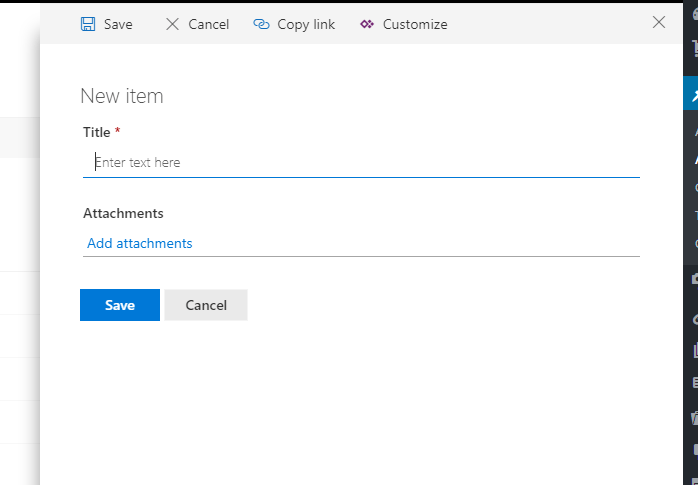
Task: Select the toolbar Cancel label
Action: (208, 24)
